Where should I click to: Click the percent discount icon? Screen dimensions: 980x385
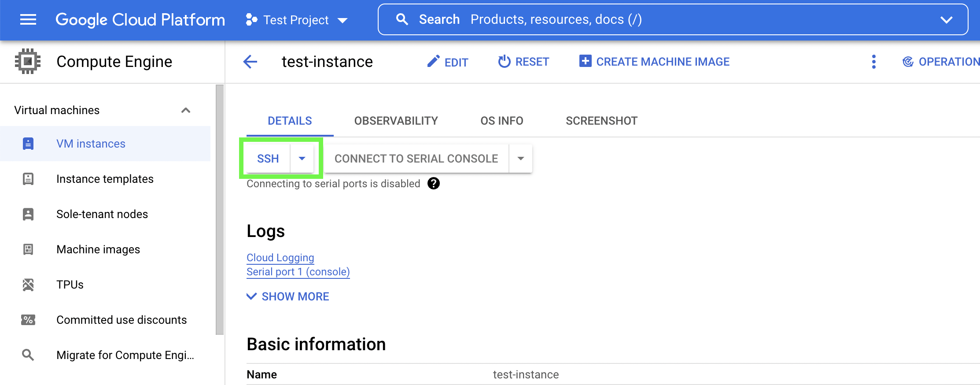[x=28, y=320]
